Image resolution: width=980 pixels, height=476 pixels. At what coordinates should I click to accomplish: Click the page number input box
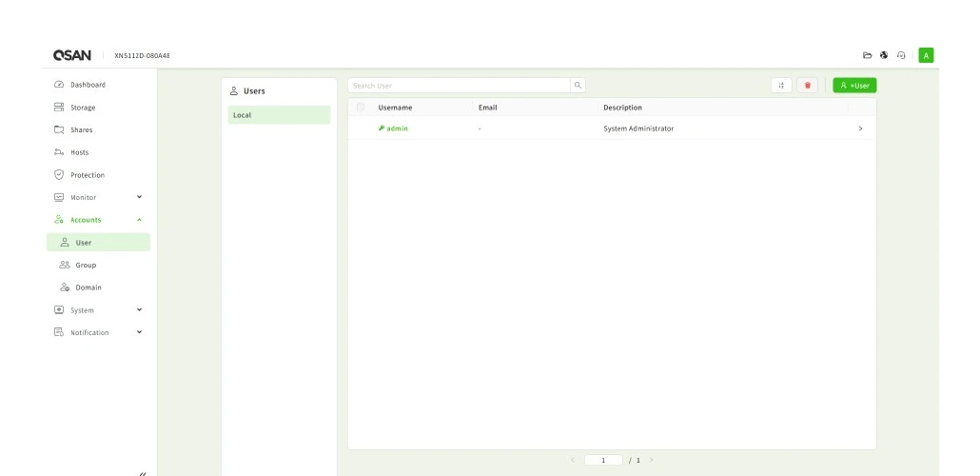click(x=603, y=460)
